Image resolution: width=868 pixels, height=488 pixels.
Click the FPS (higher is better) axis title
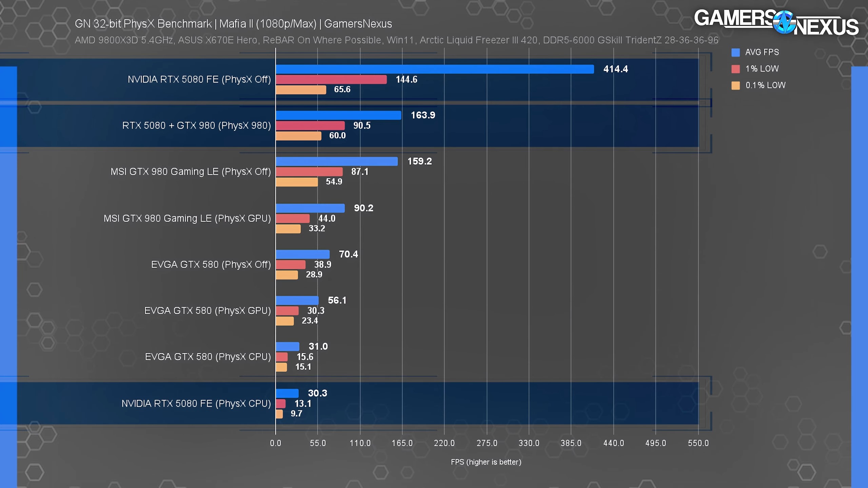[486, 462]
